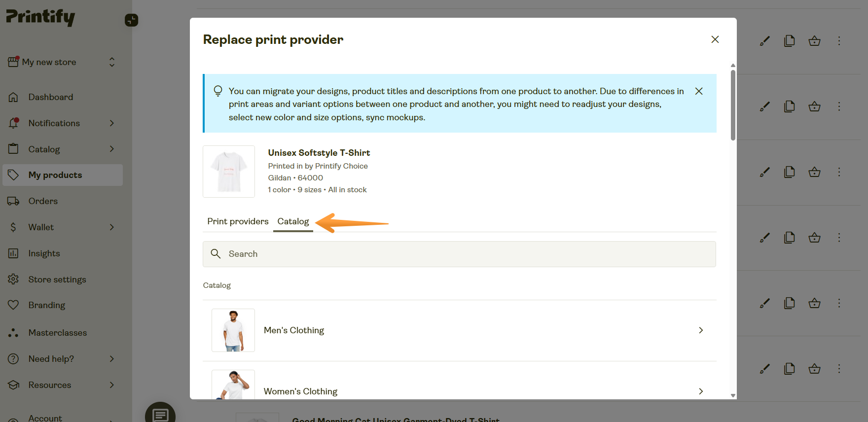Screen dimensions: 868x422
Task: Click the duplicate icon in the third product row
Action: coord(790,172)
